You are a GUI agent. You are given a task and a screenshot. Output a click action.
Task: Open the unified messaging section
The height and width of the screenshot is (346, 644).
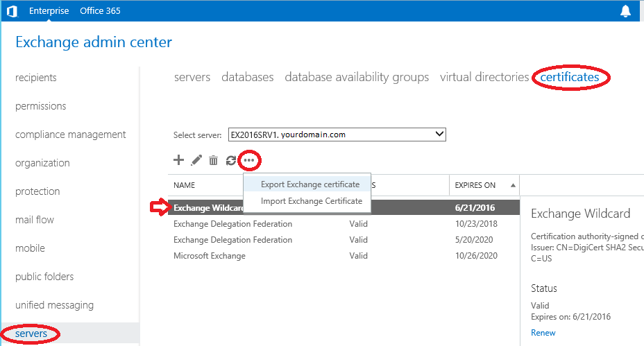pyautogui.click(x=54, y=305)
